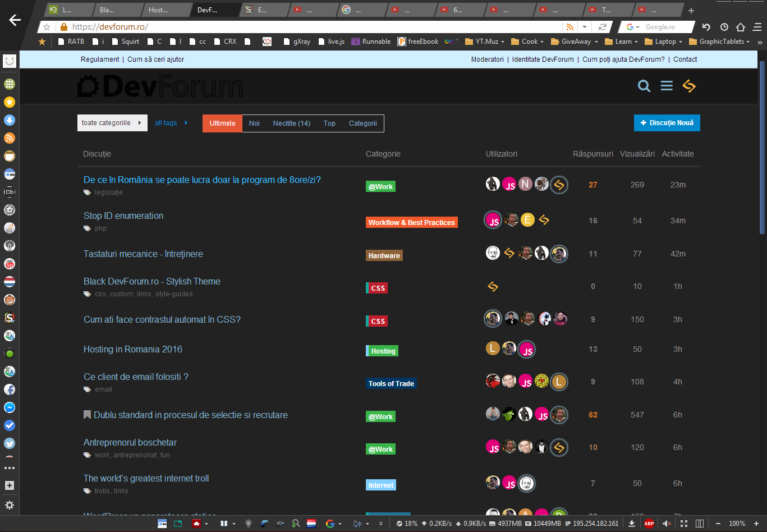Bookmark this page with the star icon
The height and width of the screenshot is (532, 767).
(x=46, y=26)
